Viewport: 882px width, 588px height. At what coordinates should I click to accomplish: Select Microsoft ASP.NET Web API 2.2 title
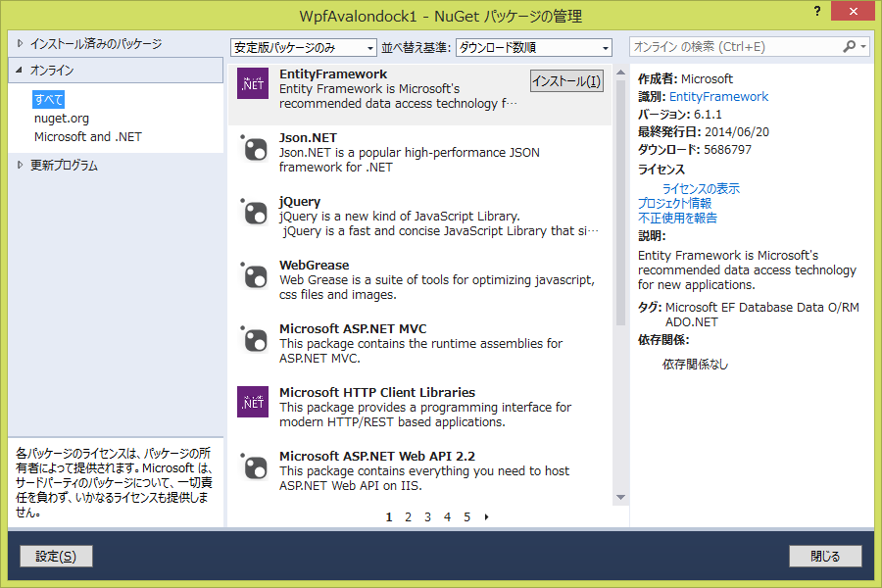click(x=377, y=456)
